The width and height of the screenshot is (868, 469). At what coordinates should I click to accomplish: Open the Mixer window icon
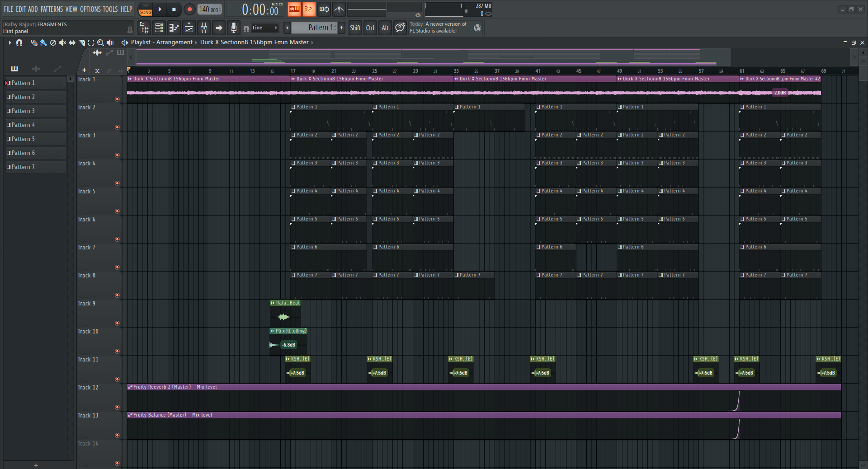pyautogui.click(x=204, y=28)
